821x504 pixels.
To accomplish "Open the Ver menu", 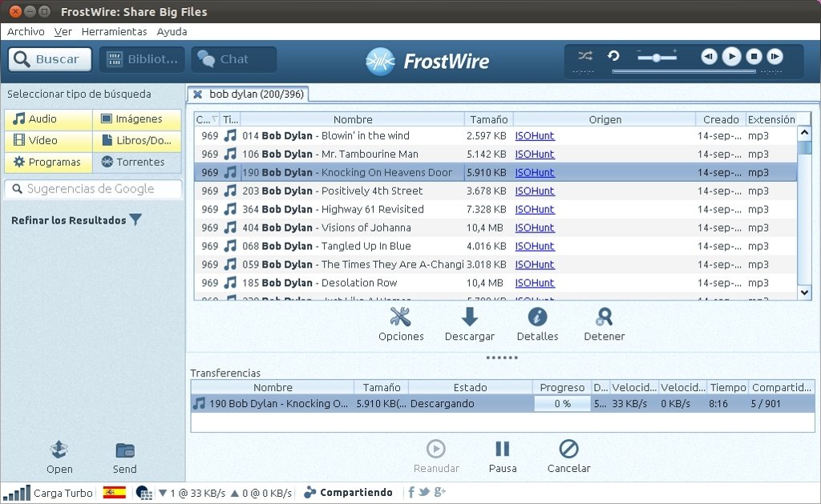I will [63, 31].
